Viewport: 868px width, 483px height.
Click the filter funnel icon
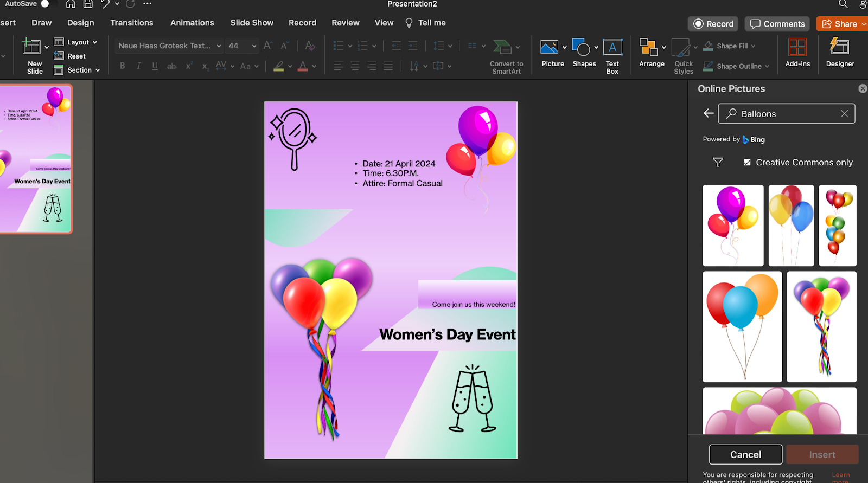click(718, 162)
